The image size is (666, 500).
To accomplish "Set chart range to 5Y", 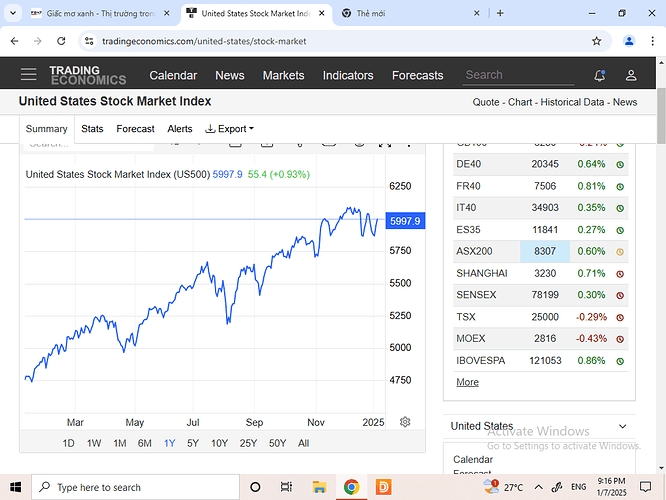I will 193,443.
